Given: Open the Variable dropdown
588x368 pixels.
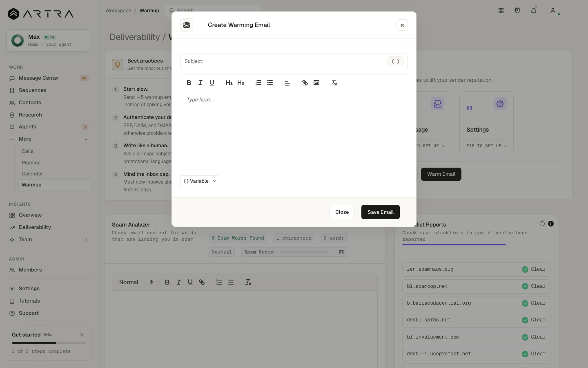Looking at the screenshot, I should [200, 181].
